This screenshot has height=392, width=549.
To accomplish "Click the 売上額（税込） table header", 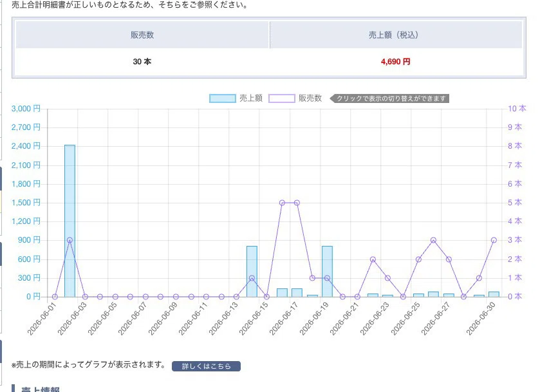I will (x=396, y=35).
